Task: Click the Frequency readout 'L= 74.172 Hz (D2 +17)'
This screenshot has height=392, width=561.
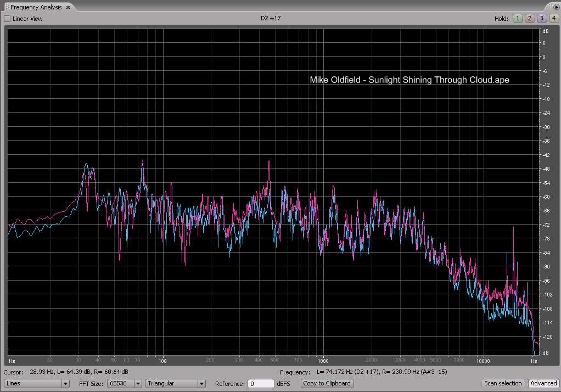Action: 347,372
